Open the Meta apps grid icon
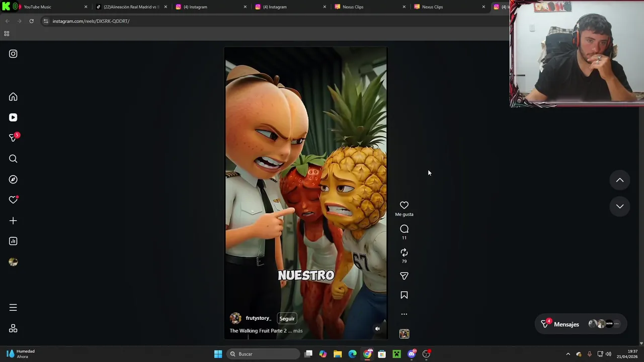Image resolution: width=644 pixels, height=362 pixels. click(x=13, y=328)
